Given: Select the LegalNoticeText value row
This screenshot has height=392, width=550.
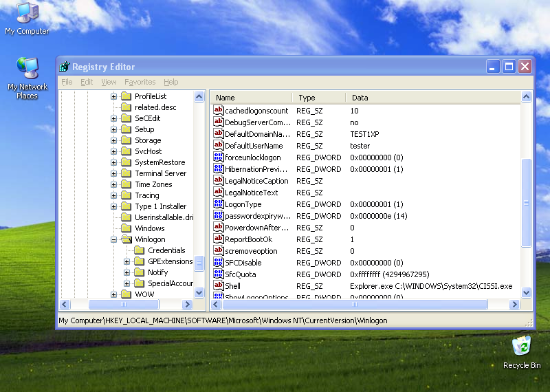Looking at the screenshot, I should pyautogui.click(x=366, y=193).
